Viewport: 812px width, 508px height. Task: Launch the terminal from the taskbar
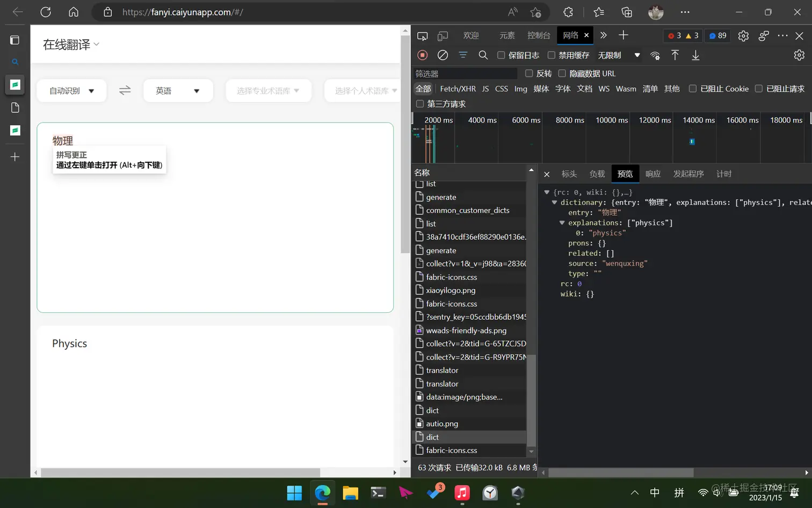pos(378,492)
